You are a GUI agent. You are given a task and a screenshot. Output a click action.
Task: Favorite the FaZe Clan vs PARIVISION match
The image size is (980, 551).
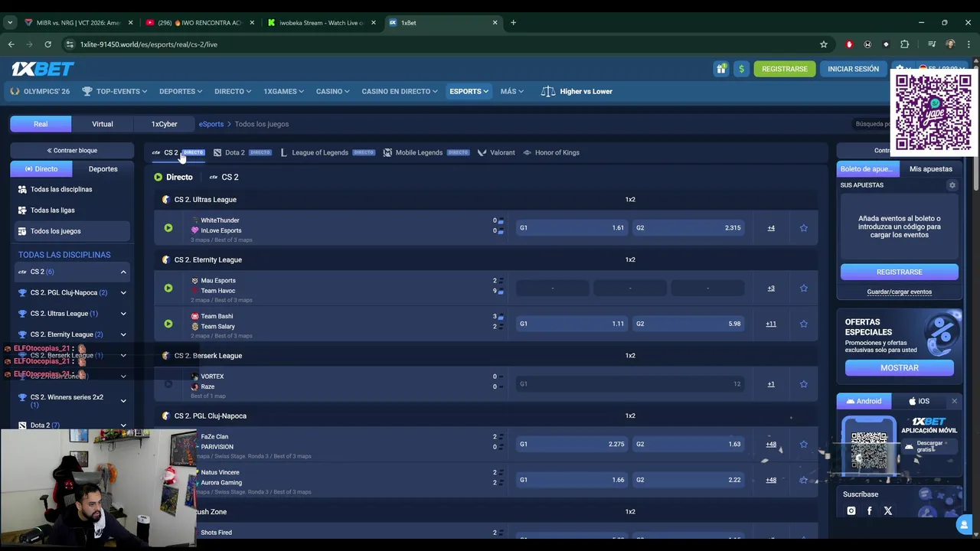click(804, 444)
